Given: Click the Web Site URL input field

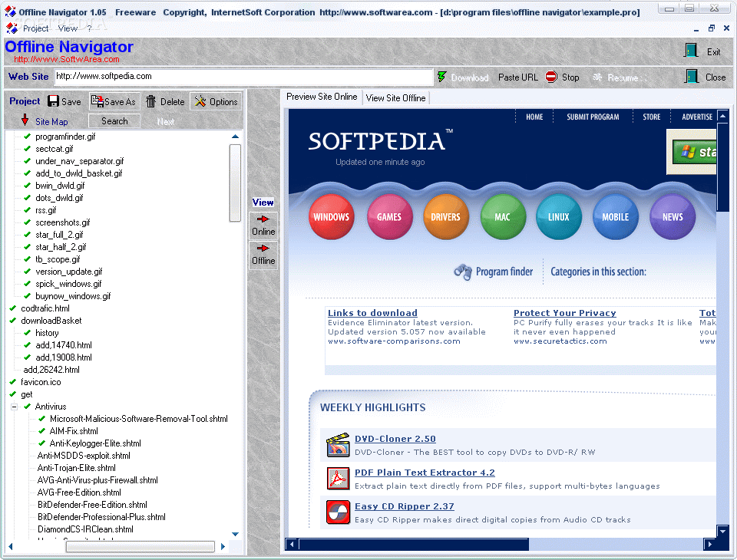Looking at the screenshot, I should point(243,77).
